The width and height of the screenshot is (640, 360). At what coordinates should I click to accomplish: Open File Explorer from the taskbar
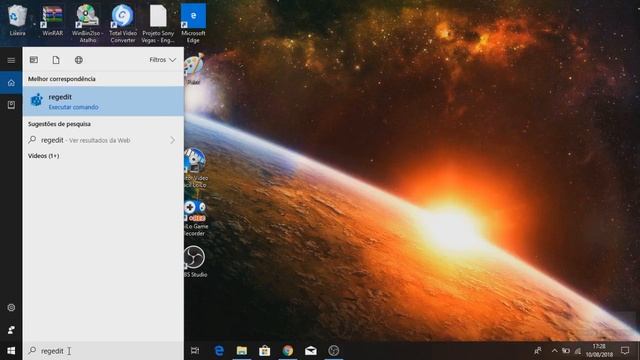click(242, 351)
